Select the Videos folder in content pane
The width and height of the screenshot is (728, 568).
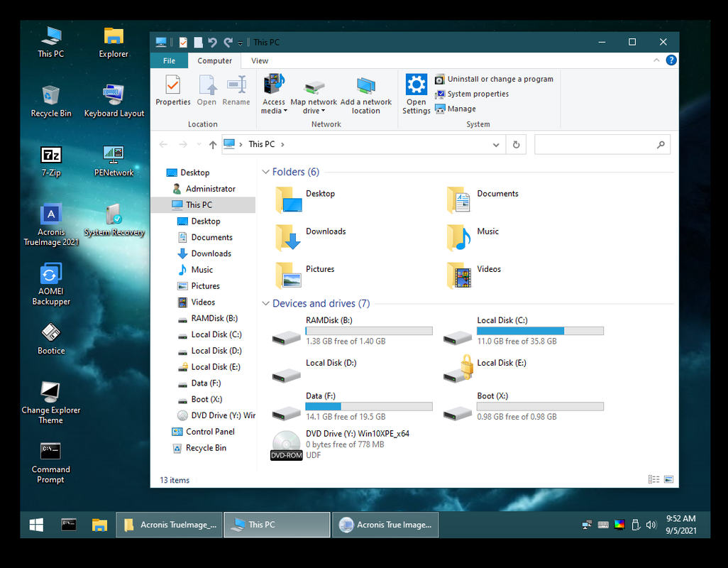473,275
